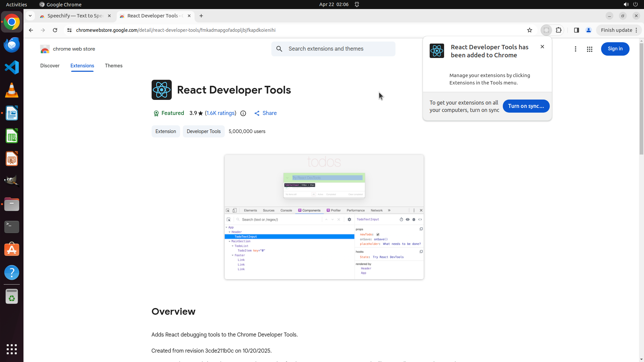Image resolution: width=644 pixels, height=362 pixels.
Task: Open web store more options menu
Action: (x=575, y=49)
